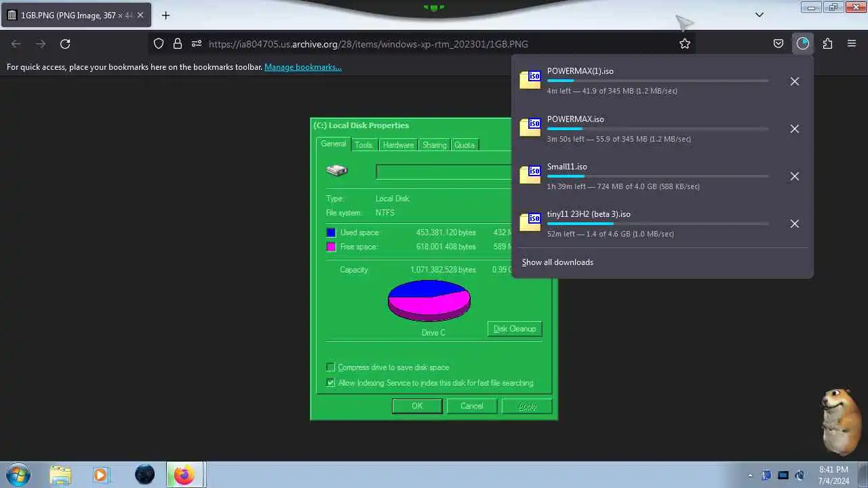The height and width of the screenshot is (488, 868).
Task: Open the clock showing 8:41 PM
Action: point(833,475)
